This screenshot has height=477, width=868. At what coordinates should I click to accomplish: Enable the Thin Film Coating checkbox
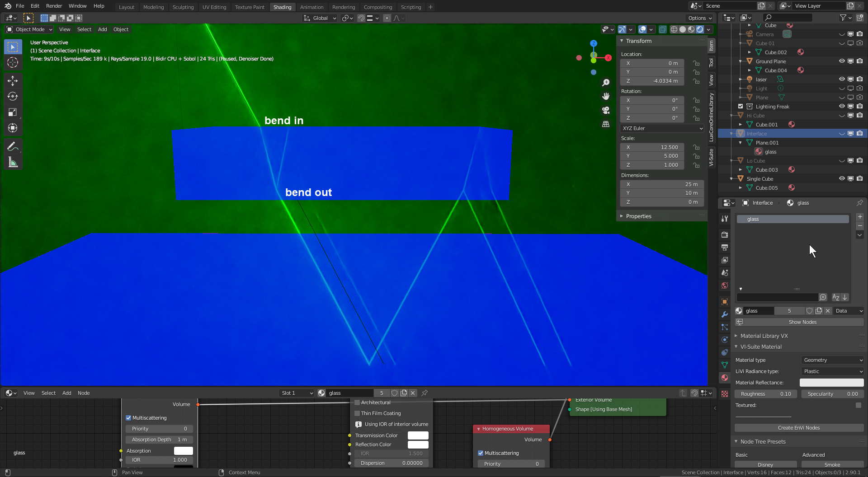click(357, 413)
